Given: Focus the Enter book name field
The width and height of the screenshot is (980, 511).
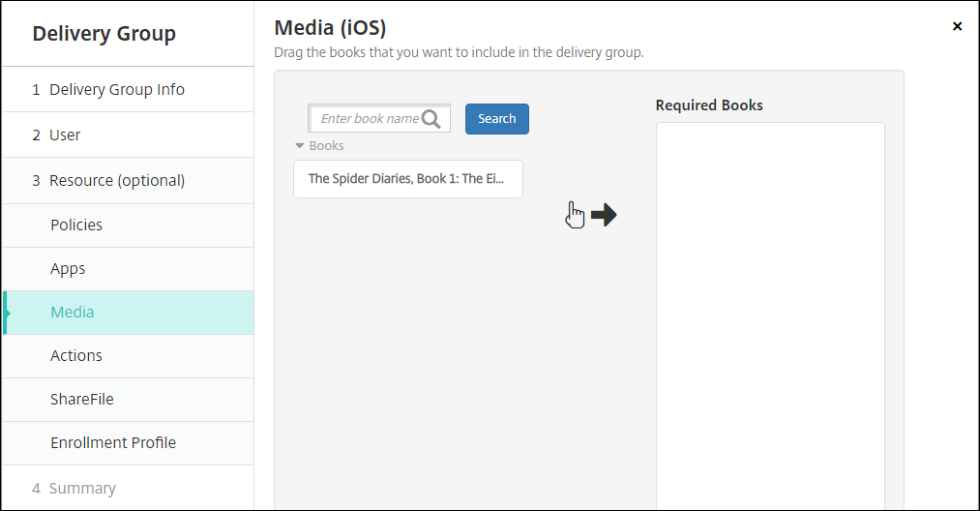Looking at the screenshot, I should 368,118.
